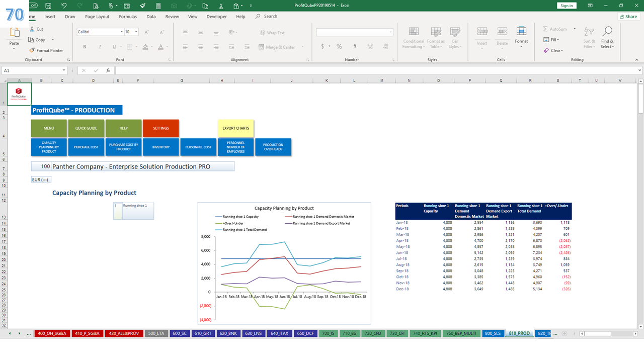Open the font name Calibri dropdown
The image size is (644, 362).
coord(122,32)
